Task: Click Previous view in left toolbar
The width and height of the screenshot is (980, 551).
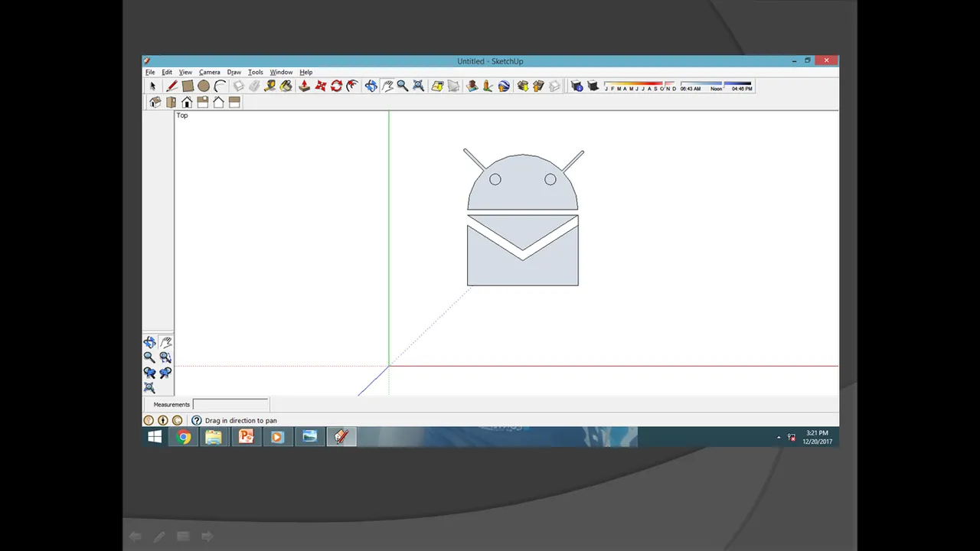Action: pos(149,373)
